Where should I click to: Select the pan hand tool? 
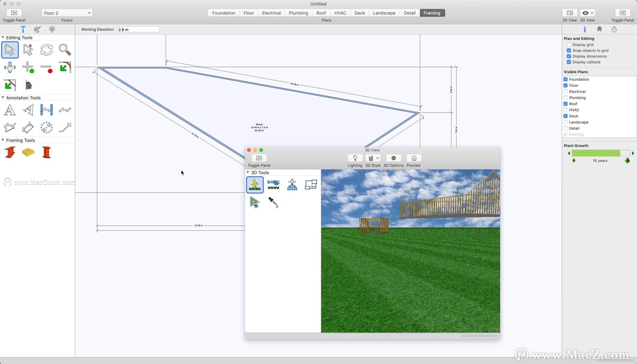point(10,67)
